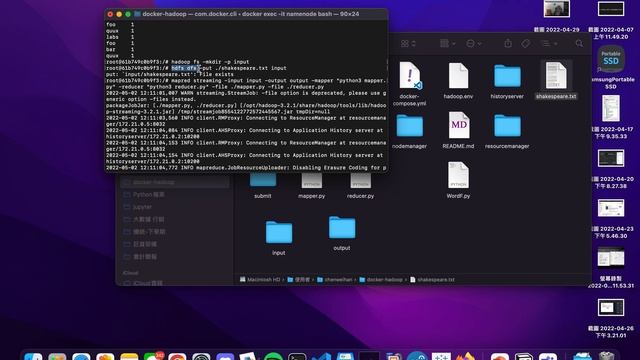Select shakespeare.txt file in Finder

(556, 80)
